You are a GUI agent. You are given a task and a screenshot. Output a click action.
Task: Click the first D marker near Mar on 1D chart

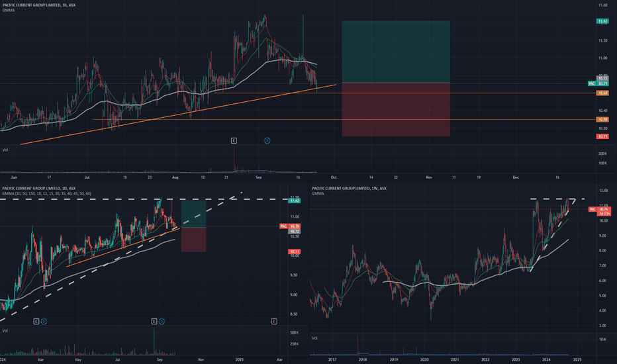pyautogui.click(x=44, y=322)
